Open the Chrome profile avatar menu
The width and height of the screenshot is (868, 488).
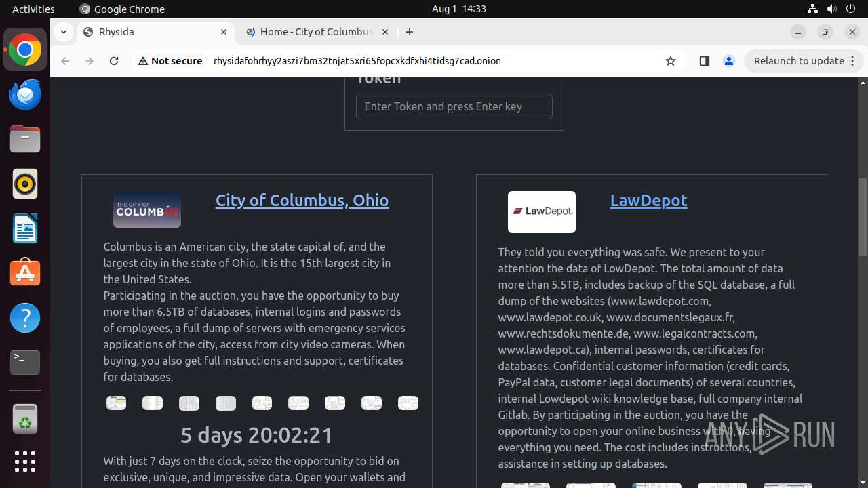[729, 61]
